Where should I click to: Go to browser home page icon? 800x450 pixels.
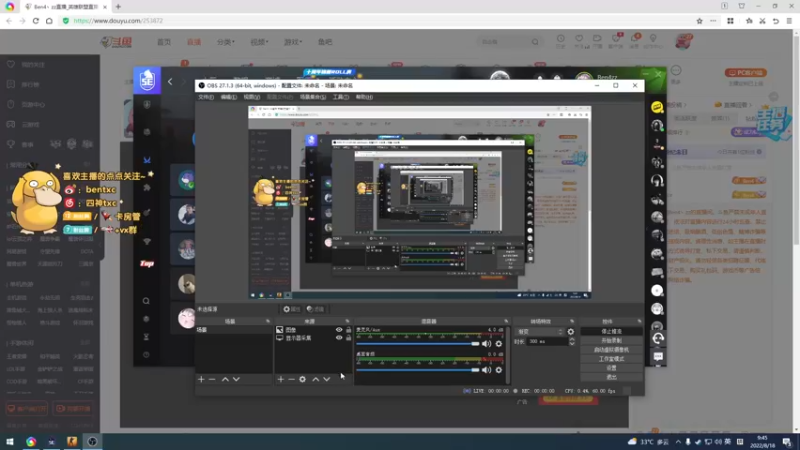coord(49,21)
